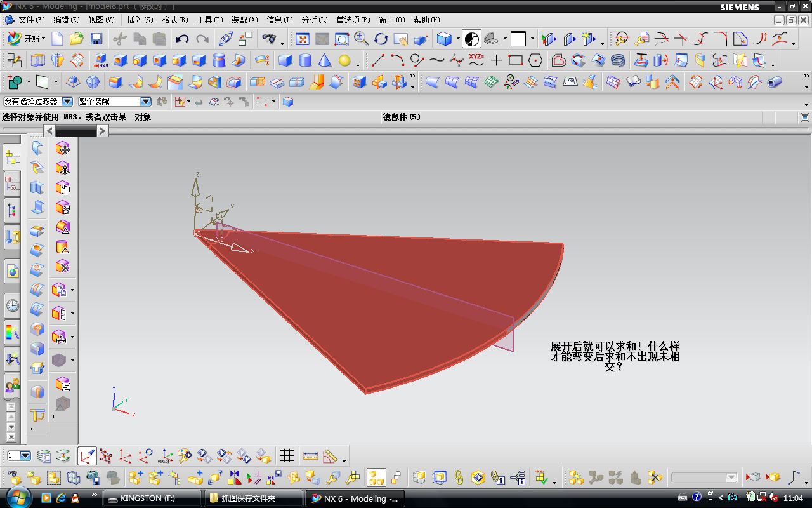The height and width of the screenshot is (508, 812).
Task: Select the Line curve tool
Action: [x=378, y=61]
